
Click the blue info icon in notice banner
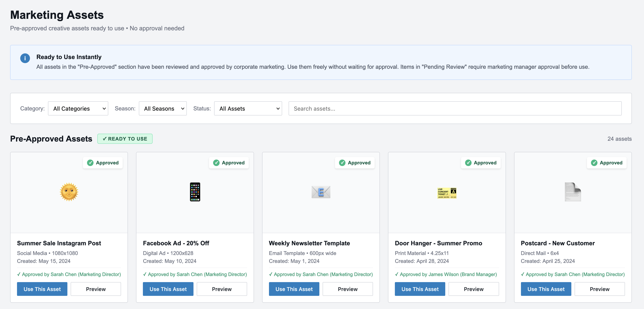tap(25, 58)
